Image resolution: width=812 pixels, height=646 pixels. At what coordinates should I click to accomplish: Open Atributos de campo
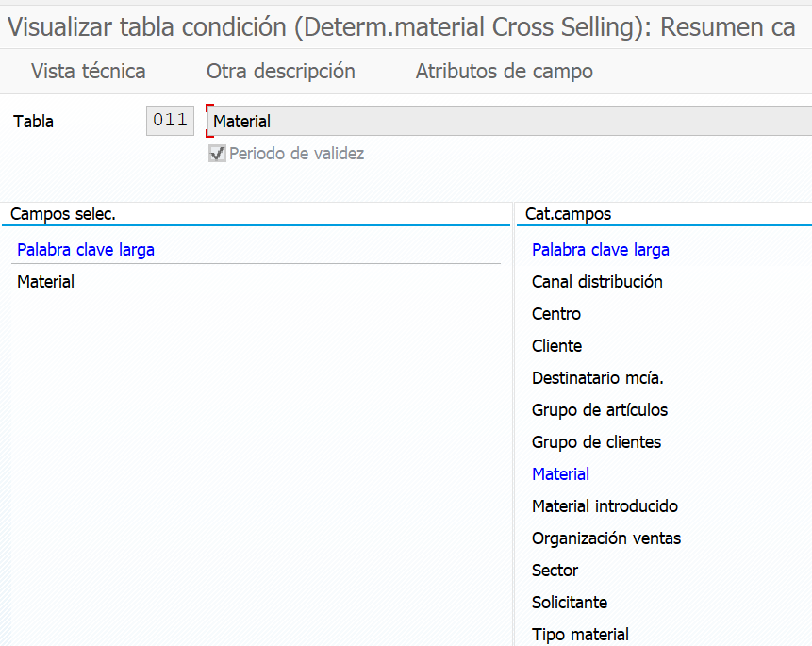(504, 71)
